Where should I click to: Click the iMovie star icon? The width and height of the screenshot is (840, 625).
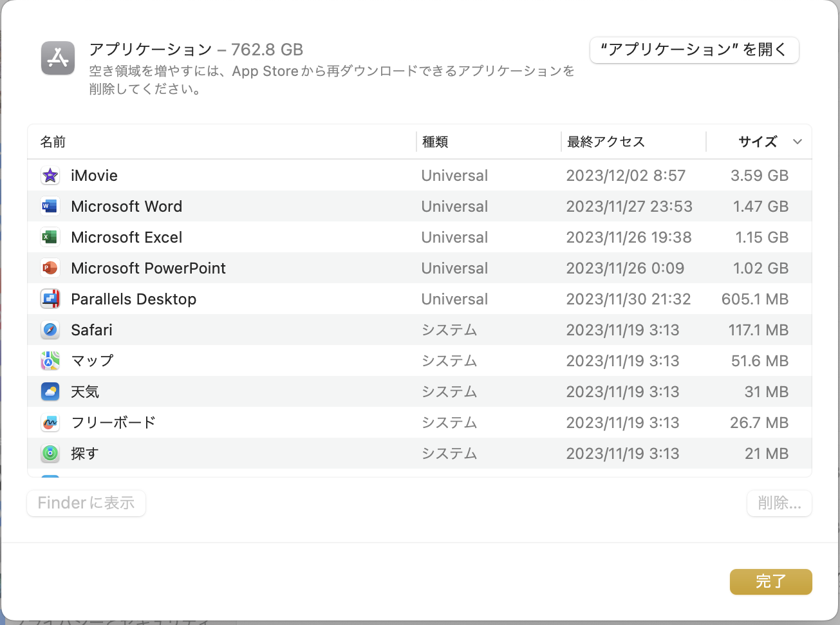click(x=50, y=175)
